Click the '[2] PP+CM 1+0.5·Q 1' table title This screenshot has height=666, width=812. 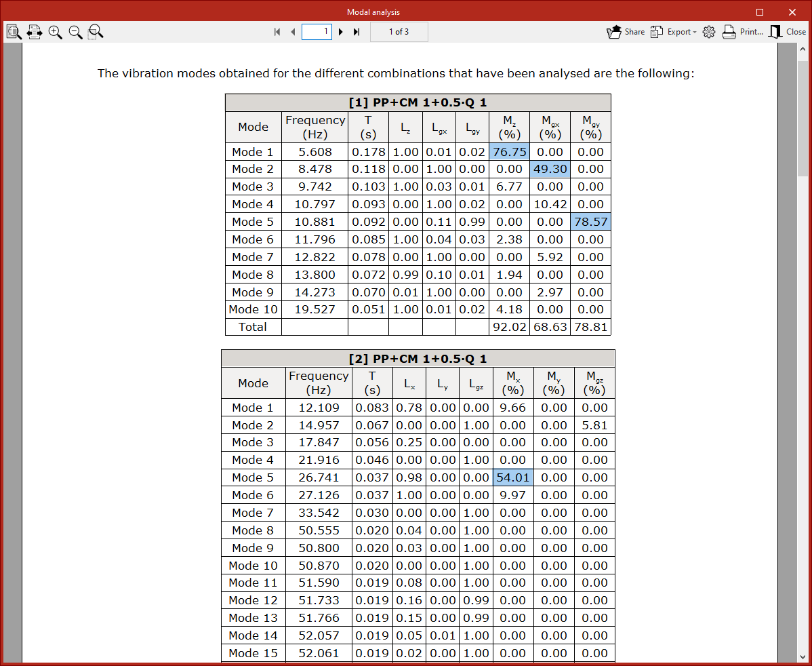(418, 359)
